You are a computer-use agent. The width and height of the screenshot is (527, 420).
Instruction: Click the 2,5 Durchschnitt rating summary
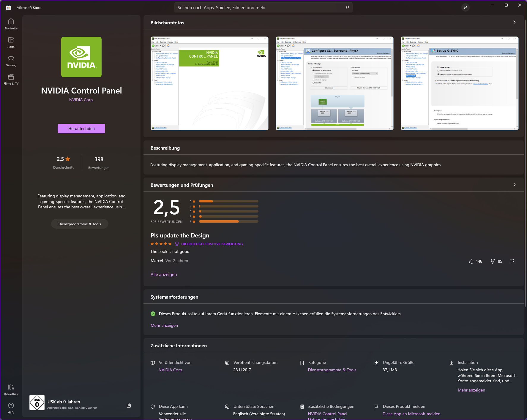coord(63,163)
